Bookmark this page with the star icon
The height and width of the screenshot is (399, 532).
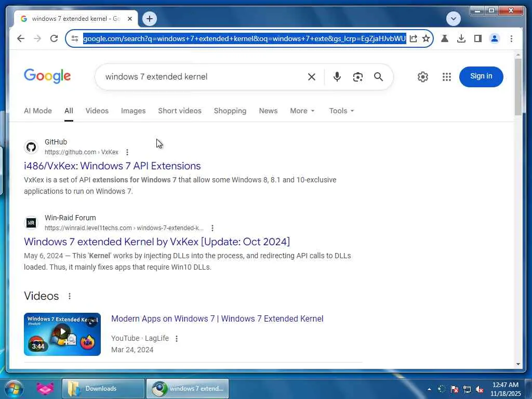click(x=426, y=38)
